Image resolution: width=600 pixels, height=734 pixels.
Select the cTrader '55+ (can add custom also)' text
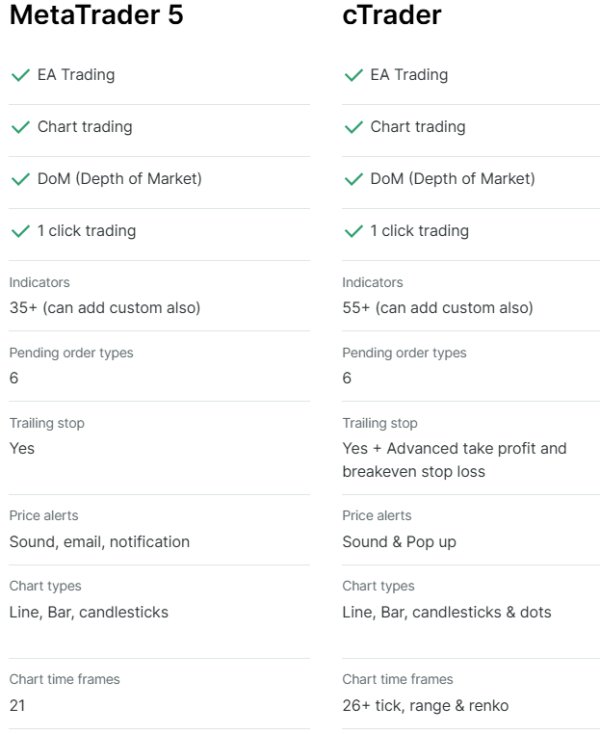[438, 308]
